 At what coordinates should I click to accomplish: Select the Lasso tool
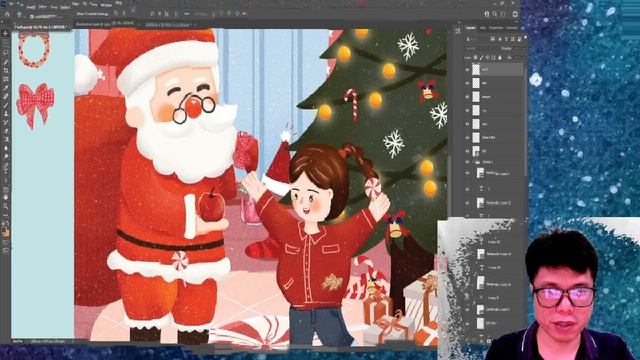coord(5,52)
